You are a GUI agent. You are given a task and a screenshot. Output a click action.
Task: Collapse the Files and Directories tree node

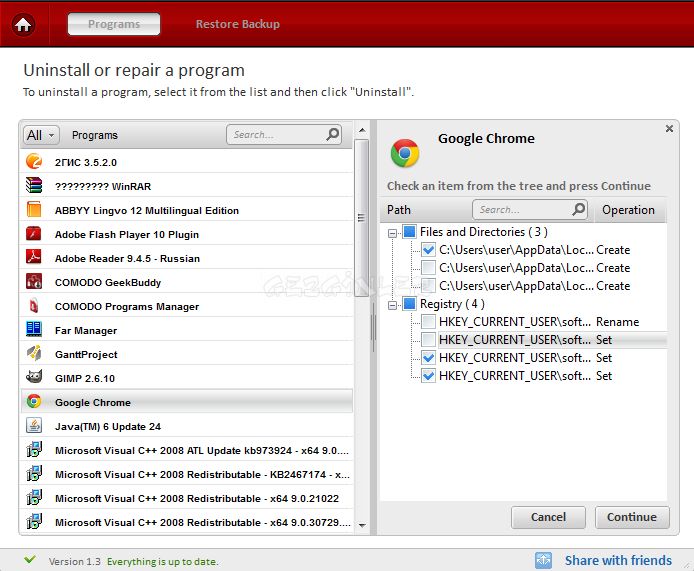(x=392, y=233)
